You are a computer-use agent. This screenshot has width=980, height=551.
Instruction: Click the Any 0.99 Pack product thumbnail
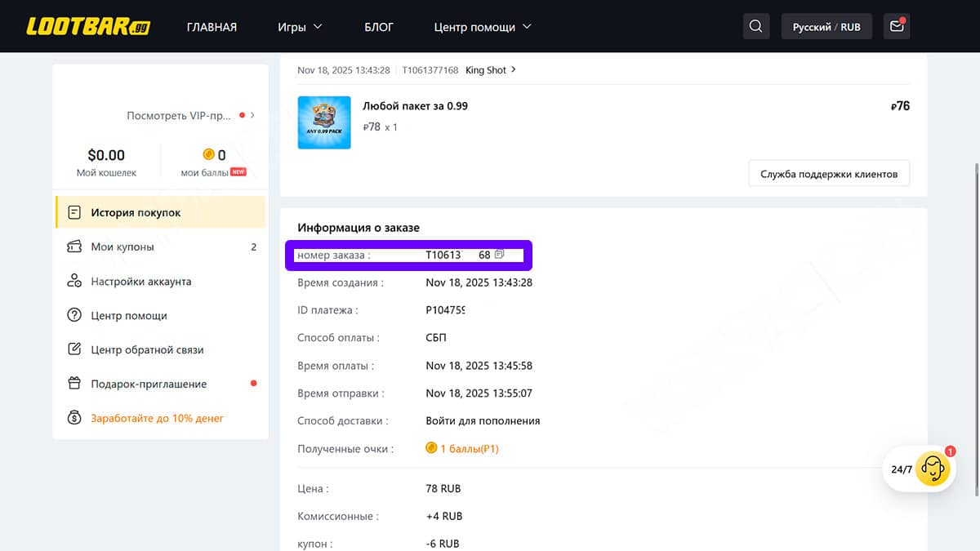tap(324, 122)
